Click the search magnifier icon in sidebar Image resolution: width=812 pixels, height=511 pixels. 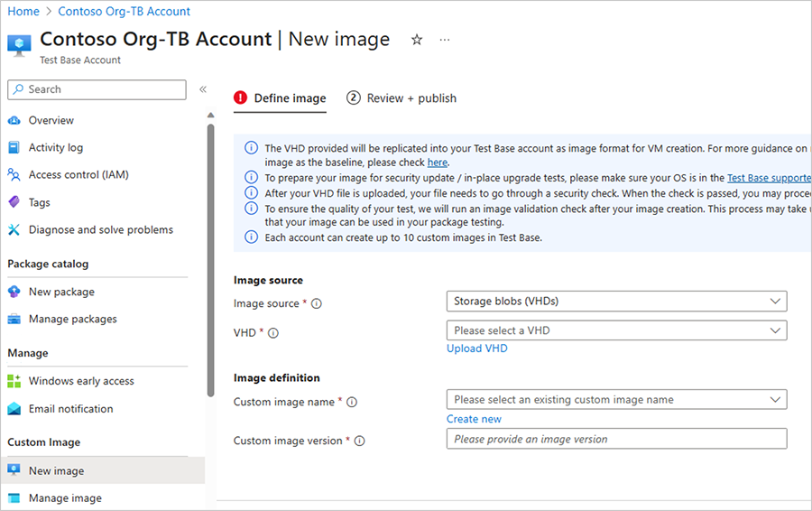[x=18, y=89]
